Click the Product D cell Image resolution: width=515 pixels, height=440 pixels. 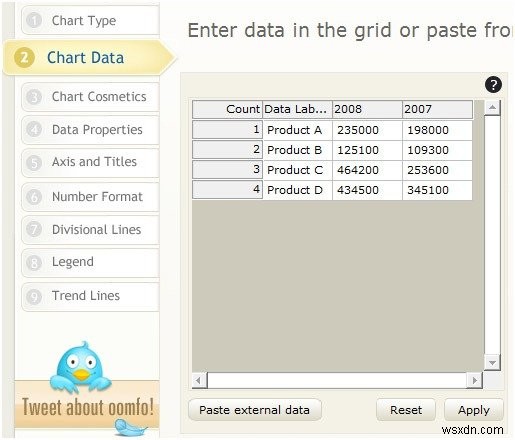click(297, 190)
